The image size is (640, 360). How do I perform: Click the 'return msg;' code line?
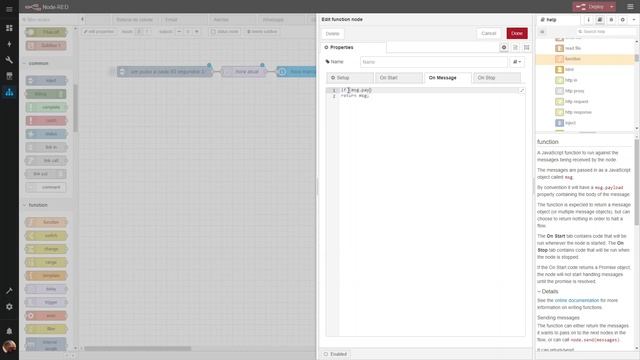click(355, 96)
